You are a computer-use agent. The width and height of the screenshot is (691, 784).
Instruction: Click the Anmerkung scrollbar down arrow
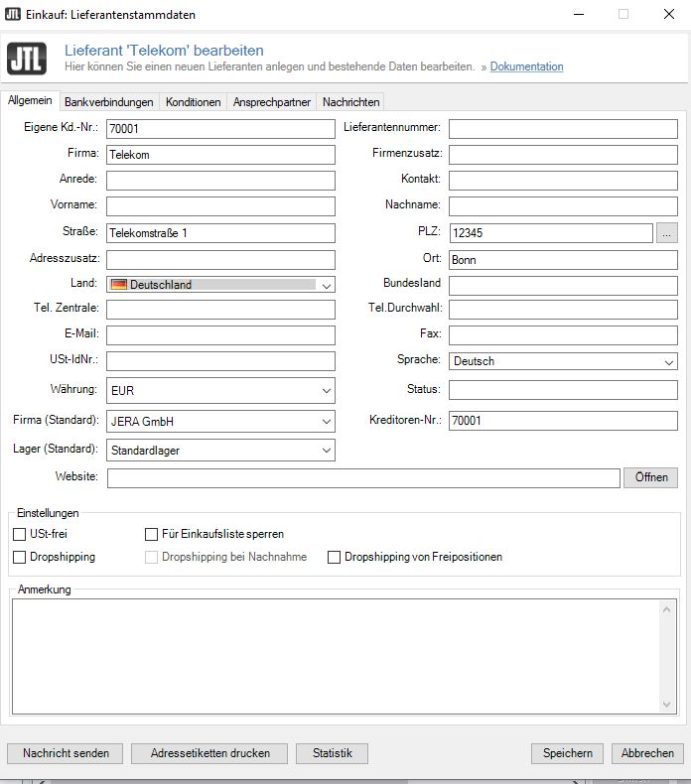666,704
